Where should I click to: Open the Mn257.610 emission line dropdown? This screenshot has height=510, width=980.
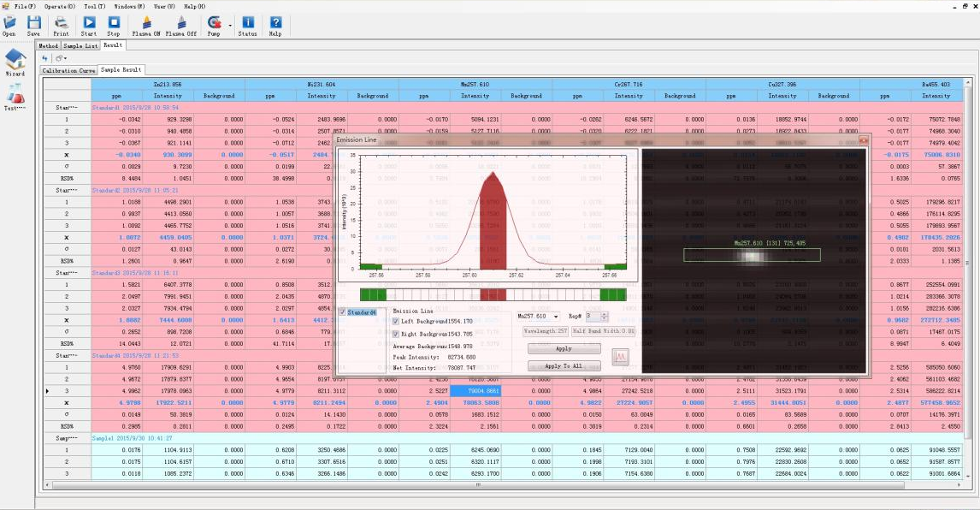[x=556, y=317]
